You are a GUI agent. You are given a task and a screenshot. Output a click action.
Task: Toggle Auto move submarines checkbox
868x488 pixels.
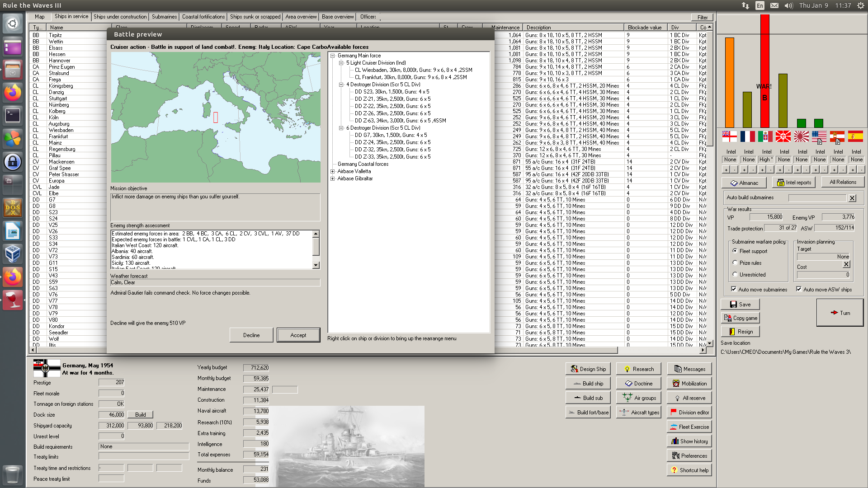tap(734, 289)
